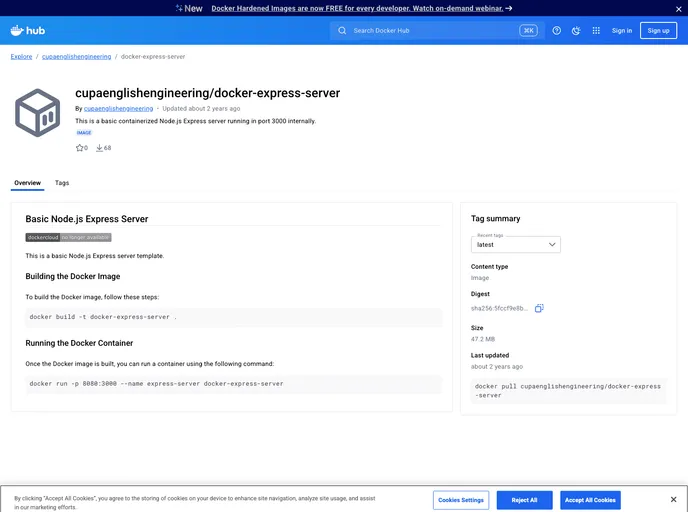Toggle the dark/light theme icon
This screenshot has height=512, width=688.
point(576,30)
